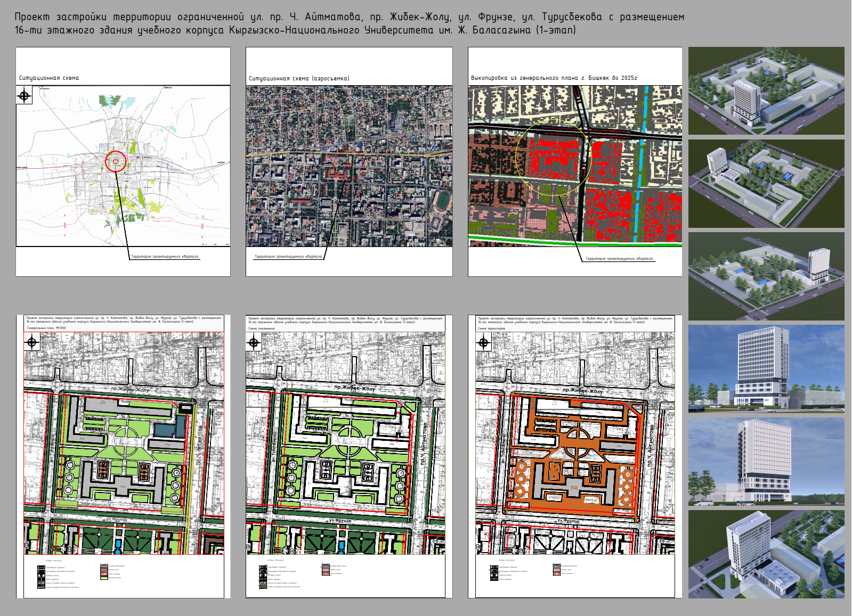Click the blue building on the Генеральный план site plan
This screenshot has width=852, height=616.
[x=169, y=429]
